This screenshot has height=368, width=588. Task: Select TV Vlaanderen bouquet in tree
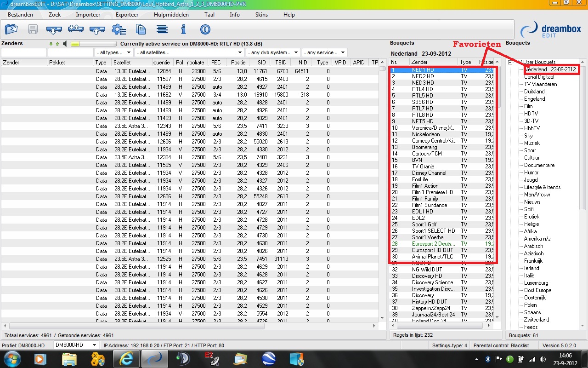click(540, 84)
